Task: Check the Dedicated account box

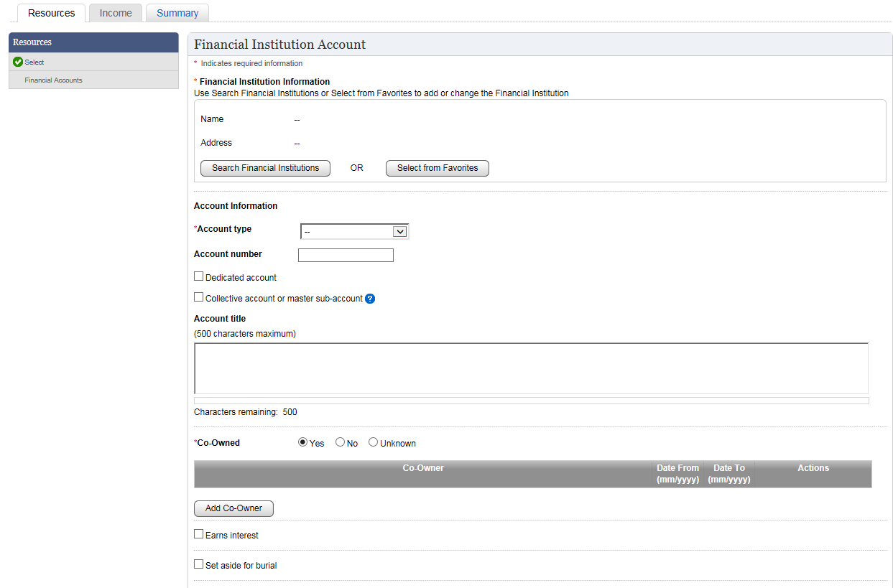Action: (199, 276)
